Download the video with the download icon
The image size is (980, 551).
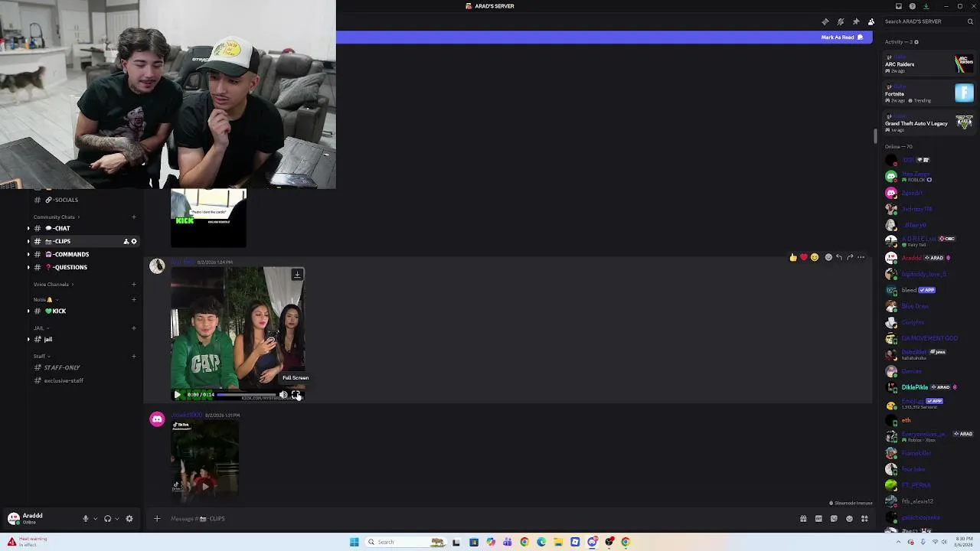(x=297, y=274)
